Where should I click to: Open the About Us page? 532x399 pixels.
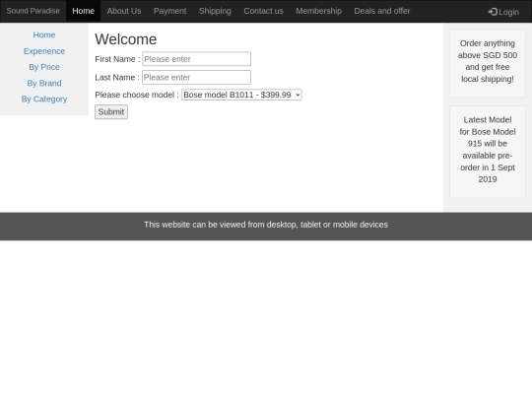124,11
